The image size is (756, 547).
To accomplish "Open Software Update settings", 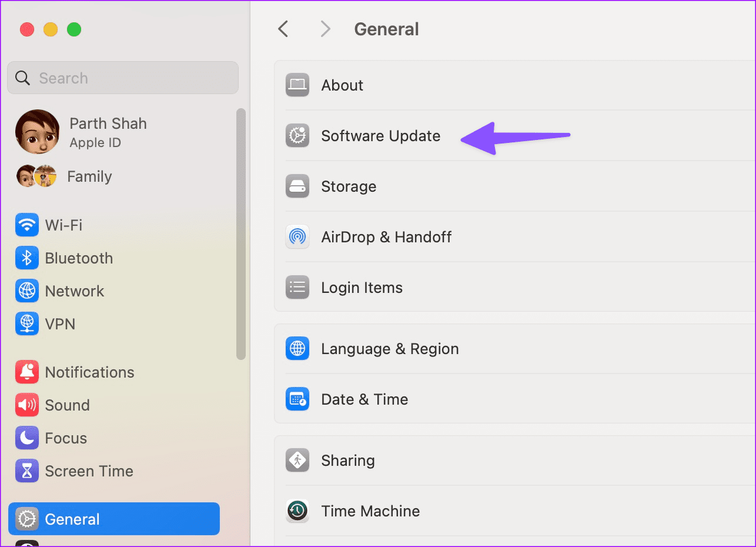I will click(x=515, y=136).
